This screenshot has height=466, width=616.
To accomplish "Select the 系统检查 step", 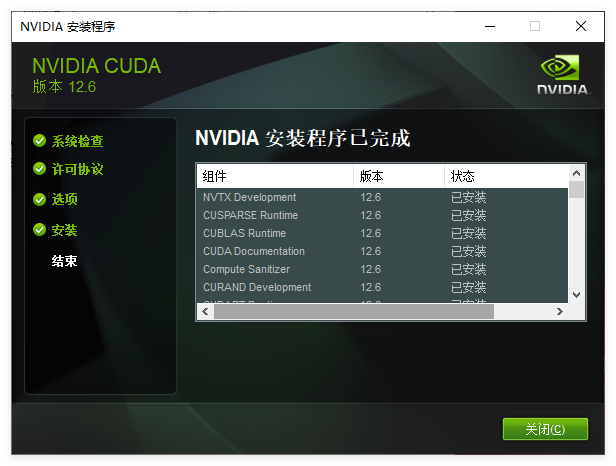I will point(77,141).
